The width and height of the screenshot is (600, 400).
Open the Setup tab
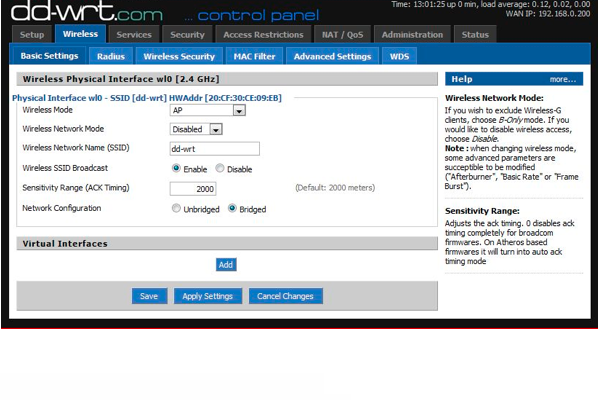pyautogui.click(x=32, y=34)
